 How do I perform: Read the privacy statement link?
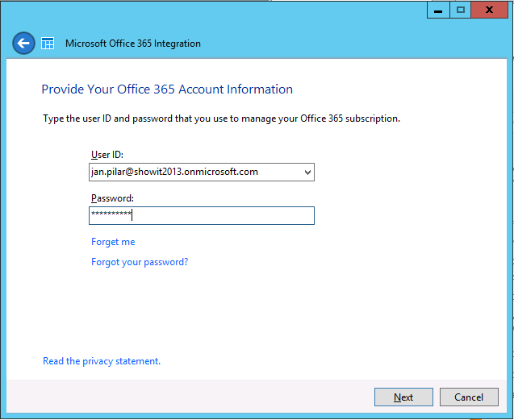pyautogui.click(x=102, y=361)
